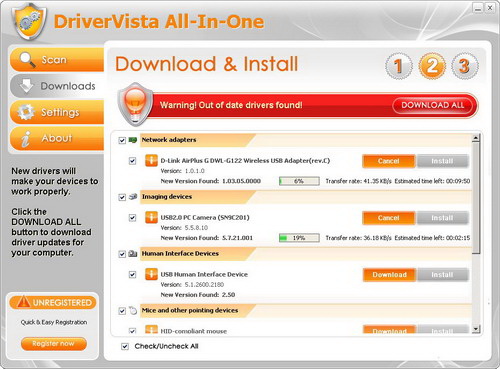Image resolution: width=500 pixels, height=369 pixels.
Task: Click the scroll down arrow of driver list
Action: click(476, 329)
